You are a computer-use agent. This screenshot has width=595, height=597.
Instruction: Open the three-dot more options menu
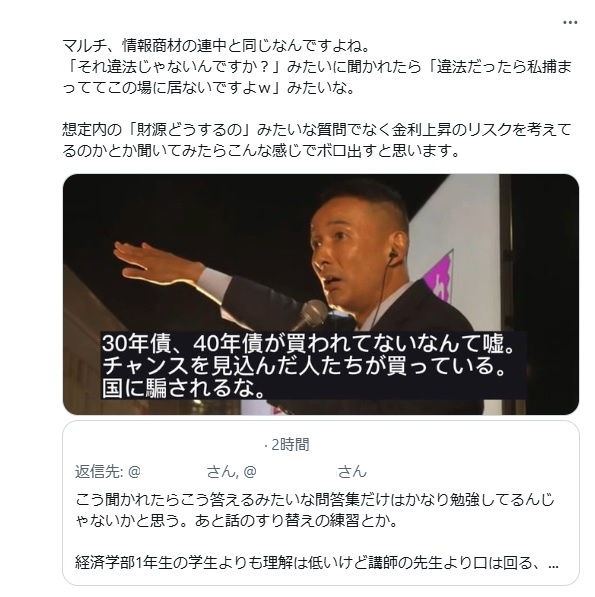click(570, 23)
